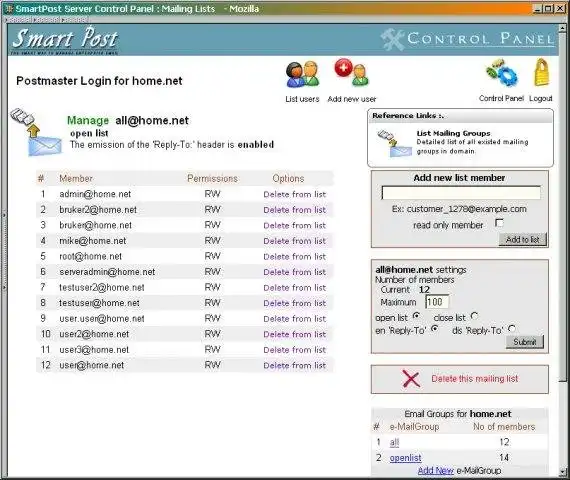Open the 'openlist' e-mail group link

tap(405, 458)
